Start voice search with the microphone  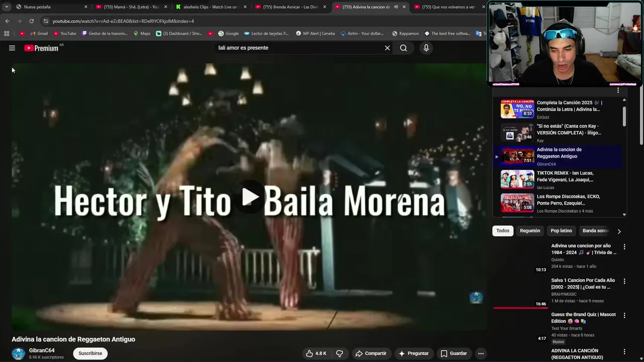point(426,48)
